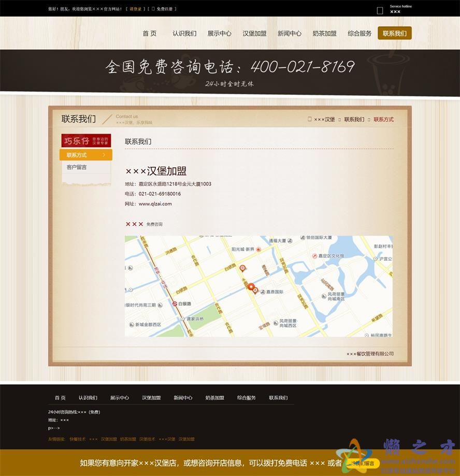Open the 汉堡加盟 top navigation item
This screenshot has width=460, height=476.
coord(254,33)
